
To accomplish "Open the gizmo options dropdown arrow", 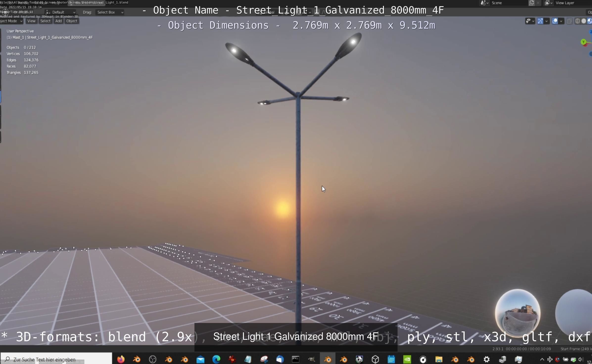I will pos(546,21).
